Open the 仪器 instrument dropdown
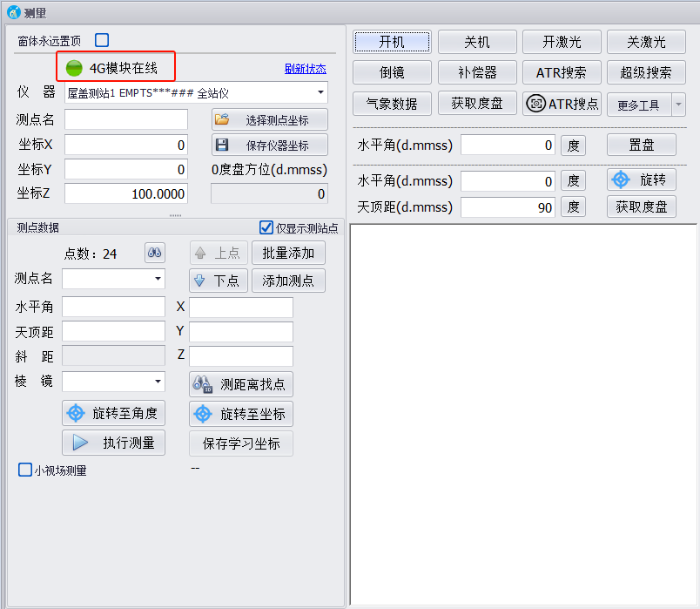The image size is (700, 609). pos(320,92)
